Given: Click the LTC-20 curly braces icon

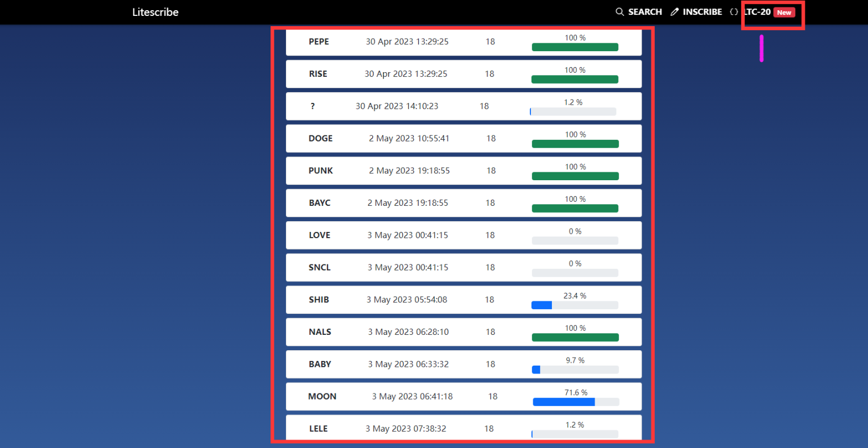Looking at the screenshot, I should point(734,12).
